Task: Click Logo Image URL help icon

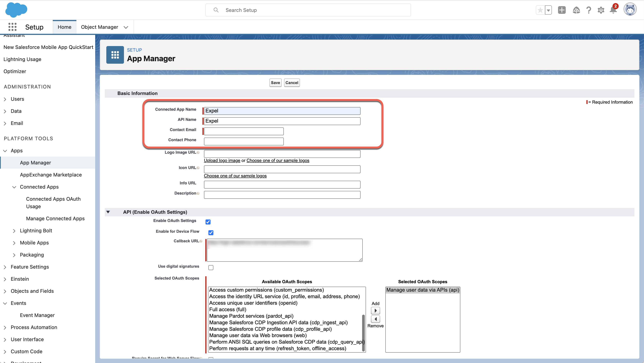Action: click(x=198, y=153)
